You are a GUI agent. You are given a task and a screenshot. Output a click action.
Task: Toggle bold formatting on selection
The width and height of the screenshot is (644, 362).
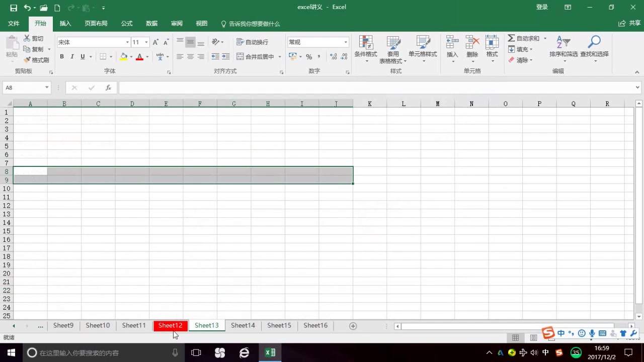(61, 56)
